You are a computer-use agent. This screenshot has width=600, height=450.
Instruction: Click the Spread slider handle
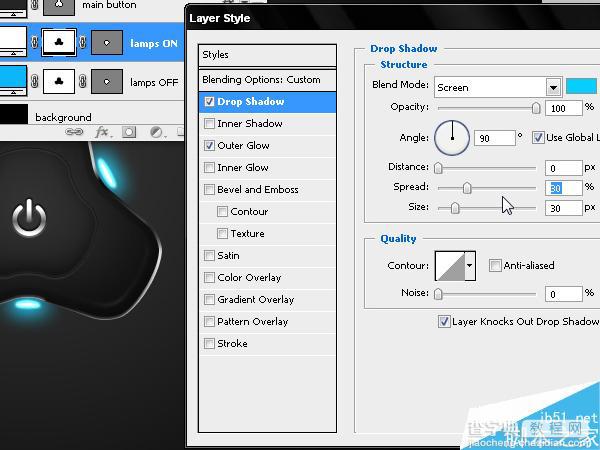point(467,188)
